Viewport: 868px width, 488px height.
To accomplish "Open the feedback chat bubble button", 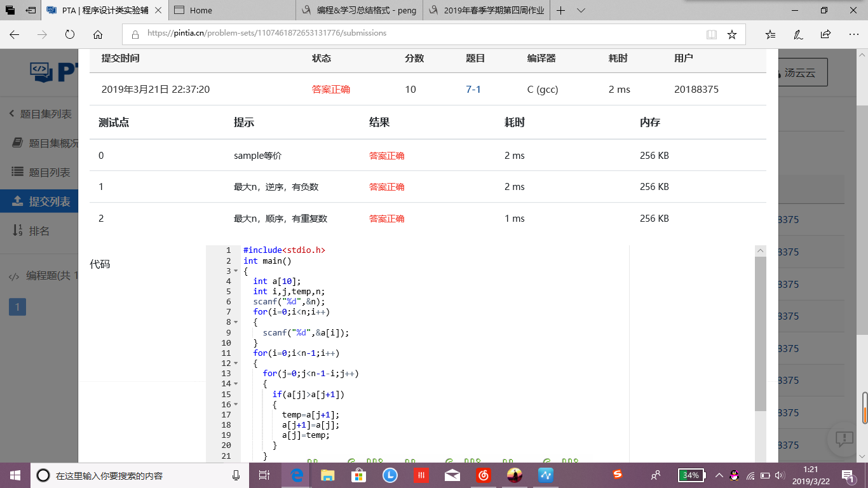I will click(844, 438).
